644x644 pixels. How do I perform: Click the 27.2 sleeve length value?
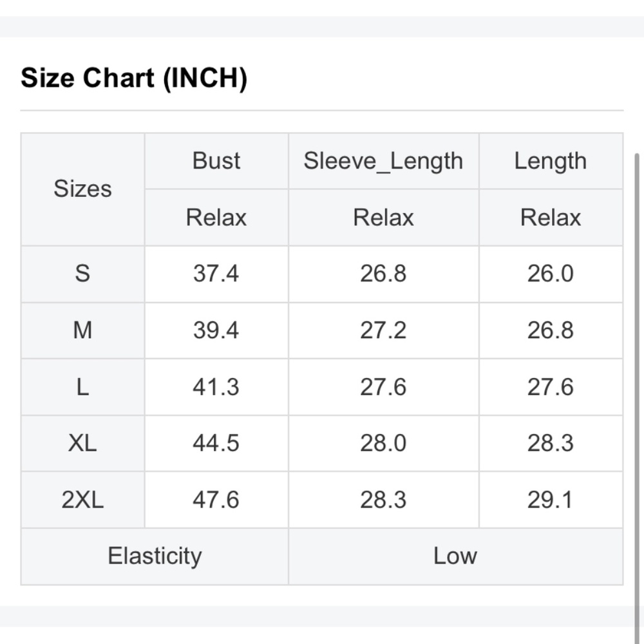384,330
